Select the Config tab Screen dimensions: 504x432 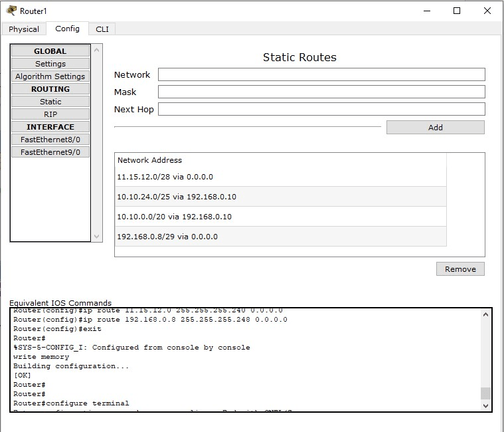tap(67, 29)
